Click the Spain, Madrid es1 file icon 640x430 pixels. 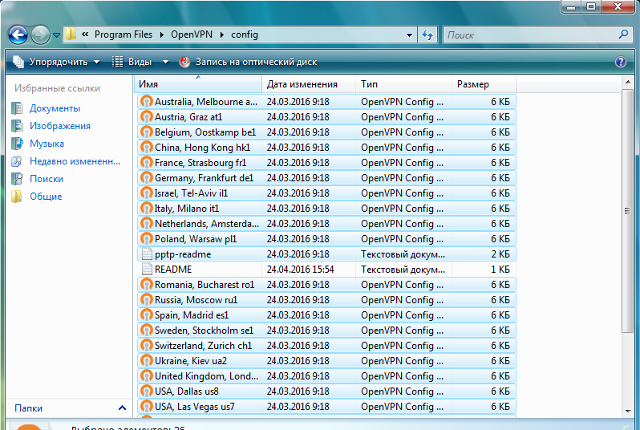146,315
